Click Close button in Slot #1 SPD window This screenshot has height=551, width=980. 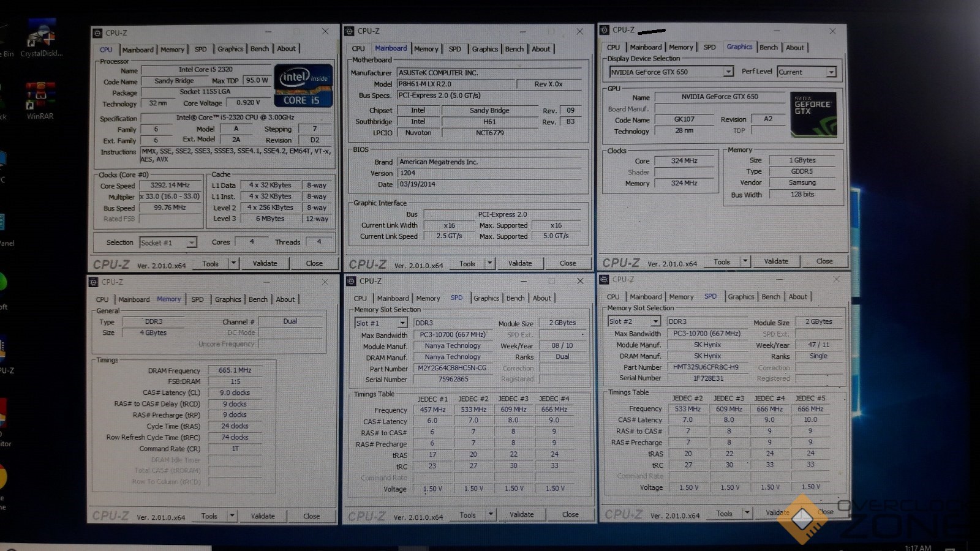click(570, 515)
